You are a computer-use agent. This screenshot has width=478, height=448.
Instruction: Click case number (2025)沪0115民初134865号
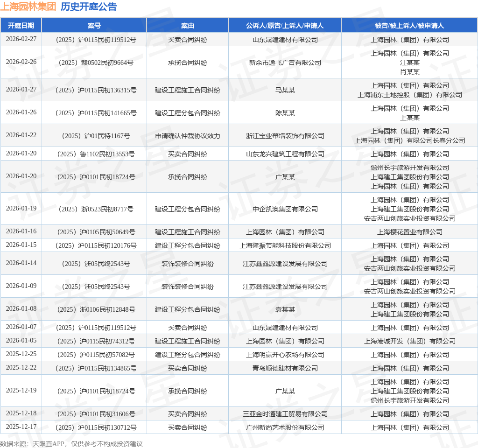[96, 368]
